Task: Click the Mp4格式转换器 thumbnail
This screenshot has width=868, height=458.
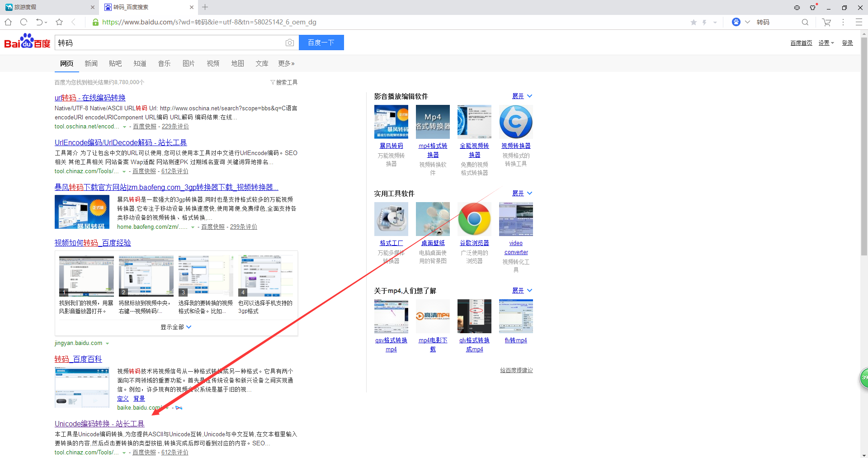Action: point(433,122)
